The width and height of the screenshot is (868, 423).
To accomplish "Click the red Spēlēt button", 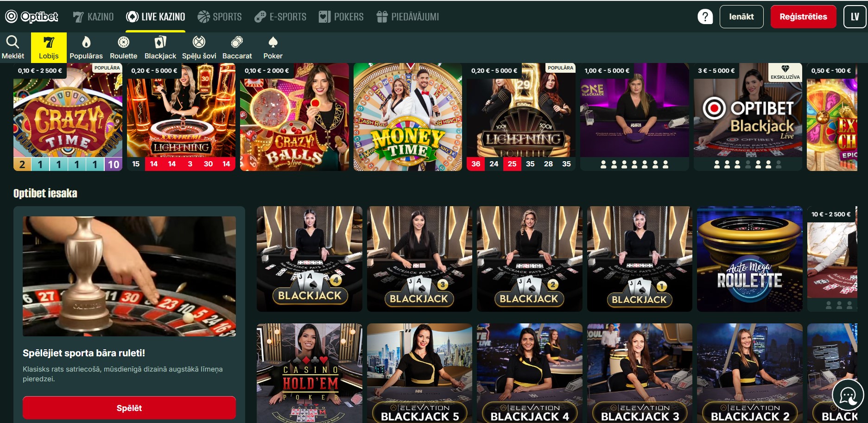I will (x=129, y=408).
